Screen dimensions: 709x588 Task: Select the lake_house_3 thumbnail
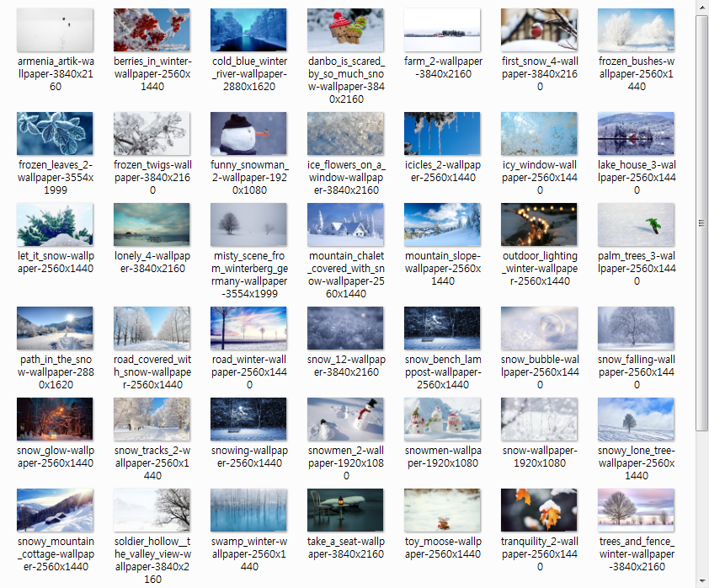point(636,133)
